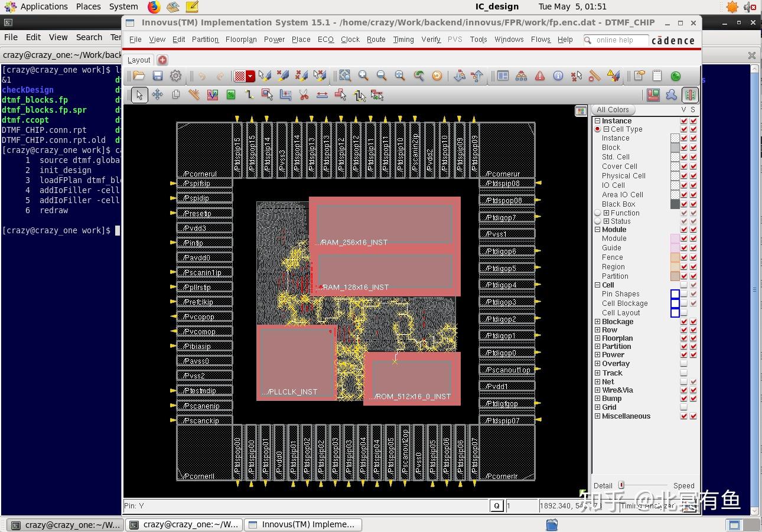
Task: Click the All Colors button
Action: [613, 110]
